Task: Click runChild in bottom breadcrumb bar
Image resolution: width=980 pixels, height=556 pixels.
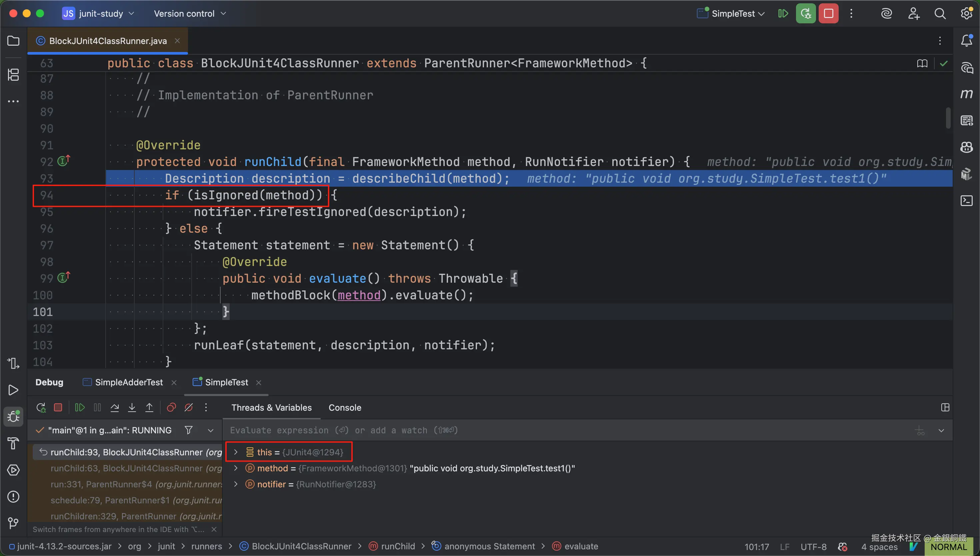Action: (398, 546)
